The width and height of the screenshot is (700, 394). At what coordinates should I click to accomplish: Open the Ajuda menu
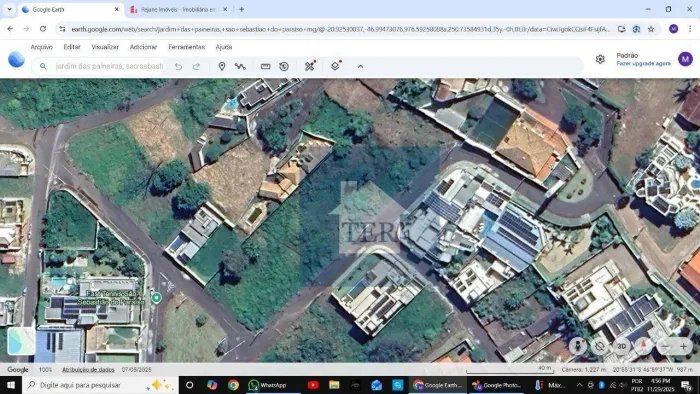coord(224,47)
